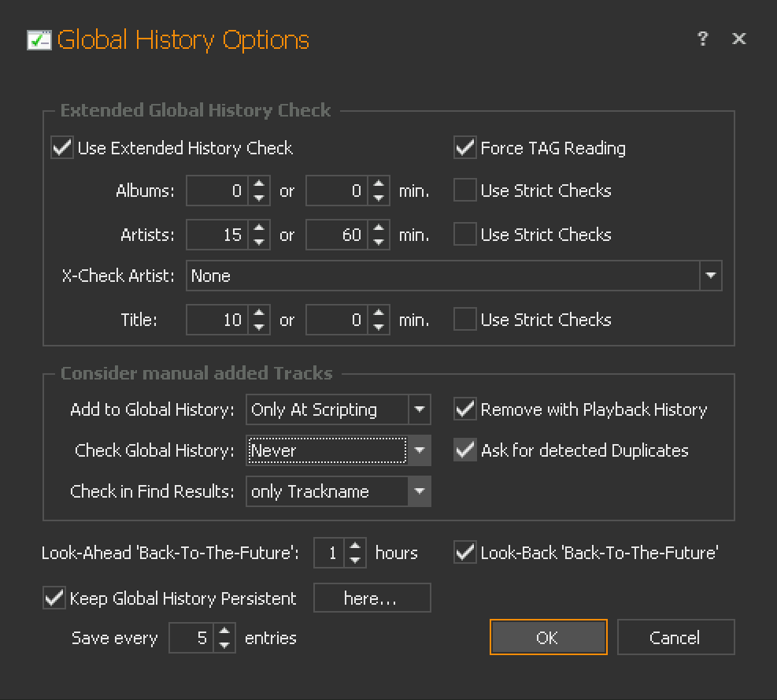Click the Albums minutes input field
The image size is (777, 700).
click(x=337, y=191)
